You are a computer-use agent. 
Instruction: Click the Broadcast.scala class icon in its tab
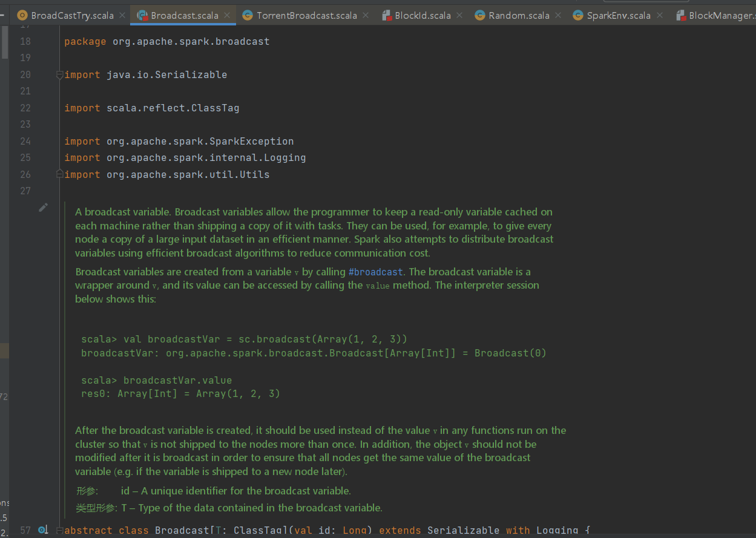pyautogui.click(x=142, y=16)
